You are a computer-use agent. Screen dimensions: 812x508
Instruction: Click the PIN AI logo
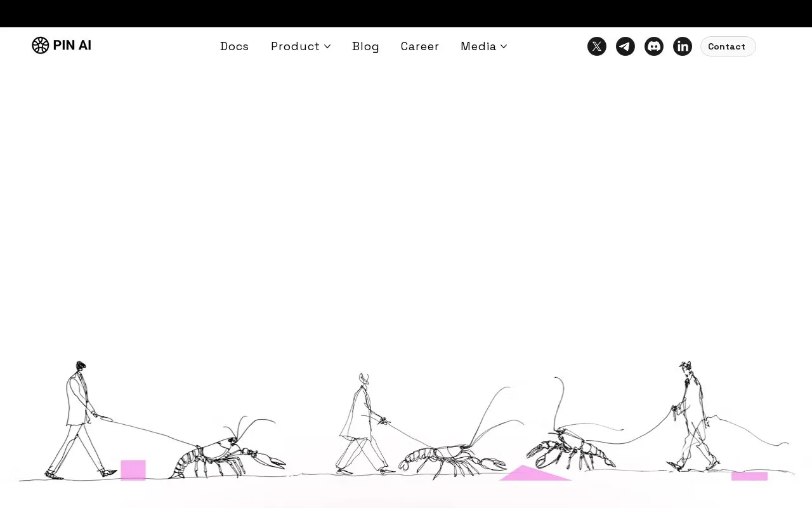tap(62, 46)
